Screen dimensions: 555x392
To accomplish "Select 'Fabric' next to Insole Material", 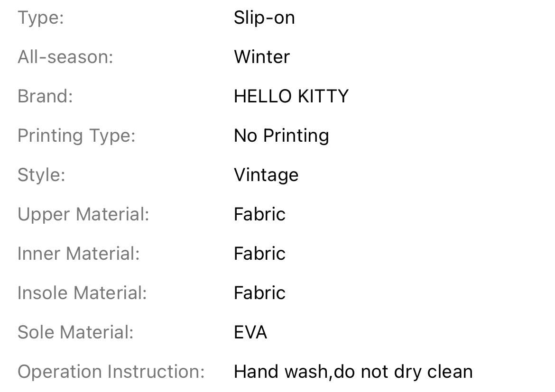I will (259, 293).
